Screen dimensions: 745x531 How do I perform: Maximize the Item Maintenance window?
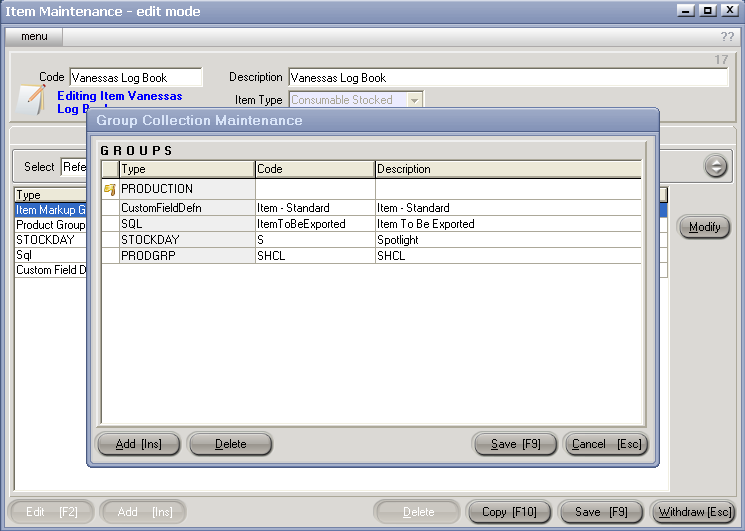(708, 10)
